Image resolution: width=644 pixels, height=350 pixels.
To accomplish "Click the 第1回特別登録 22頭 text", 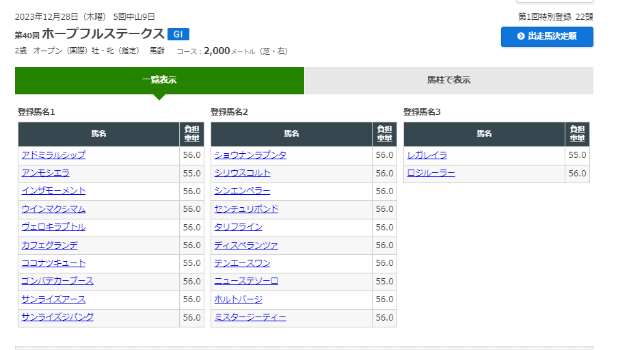I will (x=555, y=17).
